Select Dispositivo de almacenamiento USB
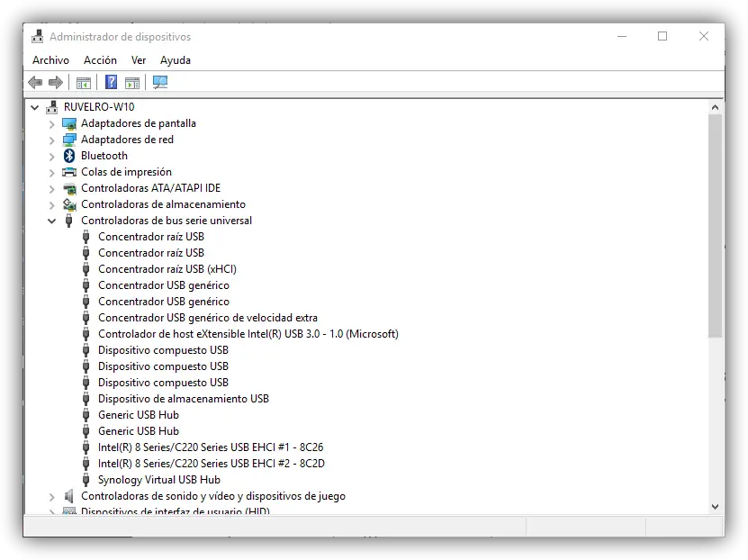748x560 pixels. click(x=184, y=399)
